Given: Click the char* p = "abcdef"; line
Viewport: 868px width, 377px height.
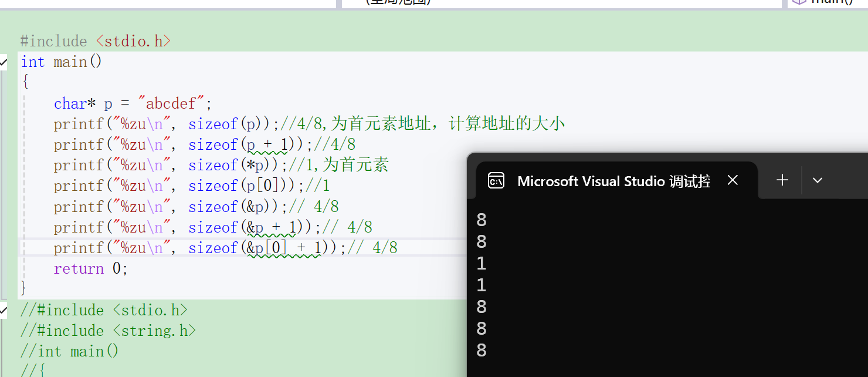Looking at the screenshot, I should click(133, 103).
